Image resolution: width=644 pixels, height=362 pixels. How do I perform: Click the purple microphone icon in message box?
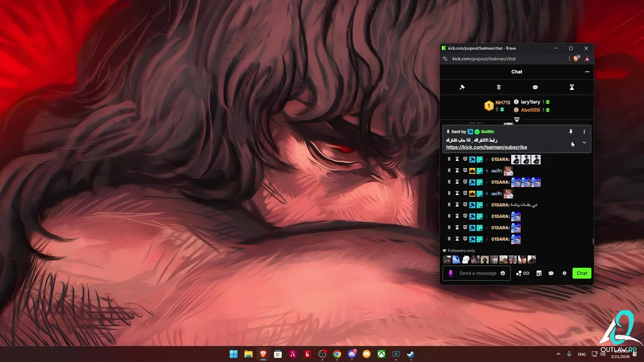tap(451, 273)
